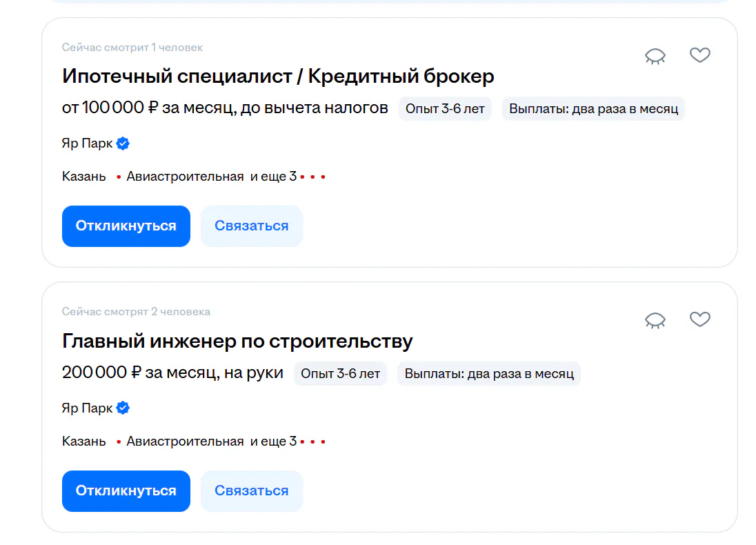Expand 'и еще 3' stations for Ипотечный специалист
756x545 pixels.
(274, 177)
